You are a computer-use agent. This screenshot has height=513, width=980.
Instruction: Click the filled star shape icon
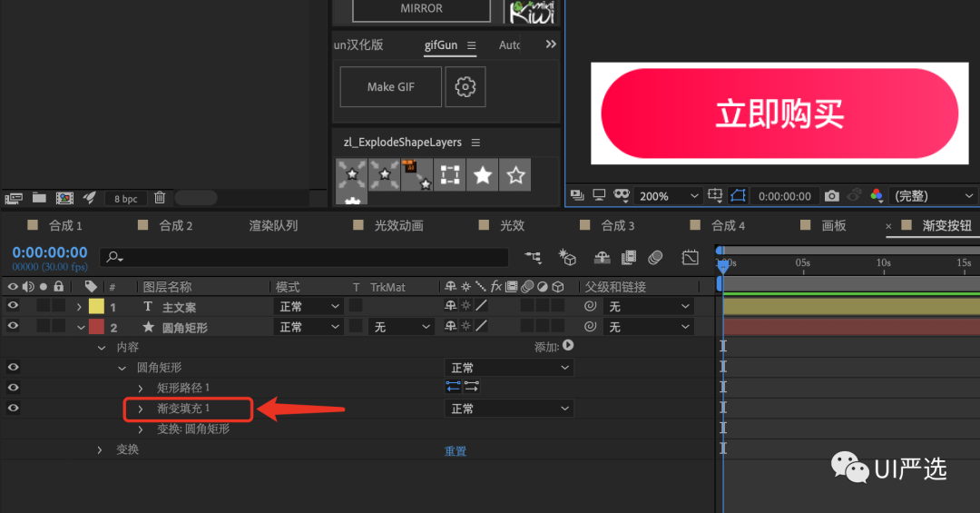[483, 175]
